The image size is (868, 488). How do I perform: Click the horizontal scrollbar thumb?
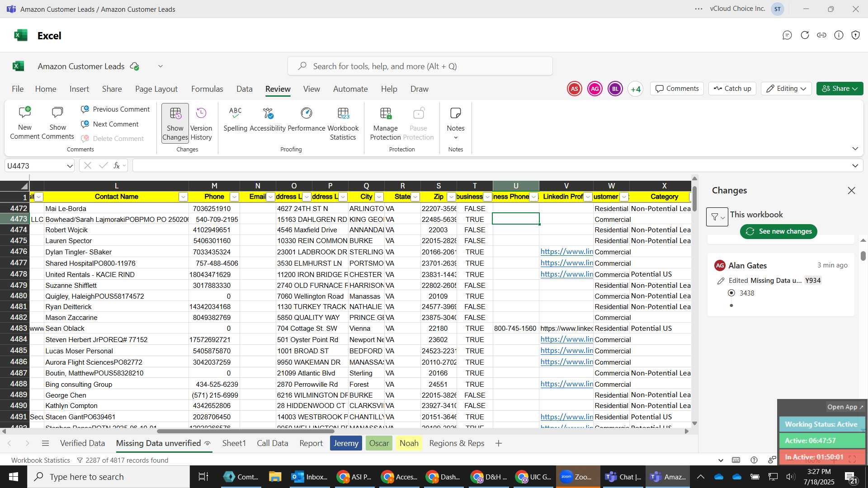[x=245, y=431]
